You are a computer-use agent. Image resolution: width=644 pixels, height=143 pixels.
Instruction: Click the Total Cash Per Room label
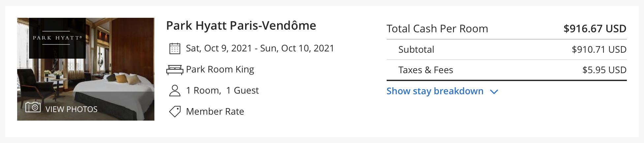pyautogui.click(x=437, y=29)
